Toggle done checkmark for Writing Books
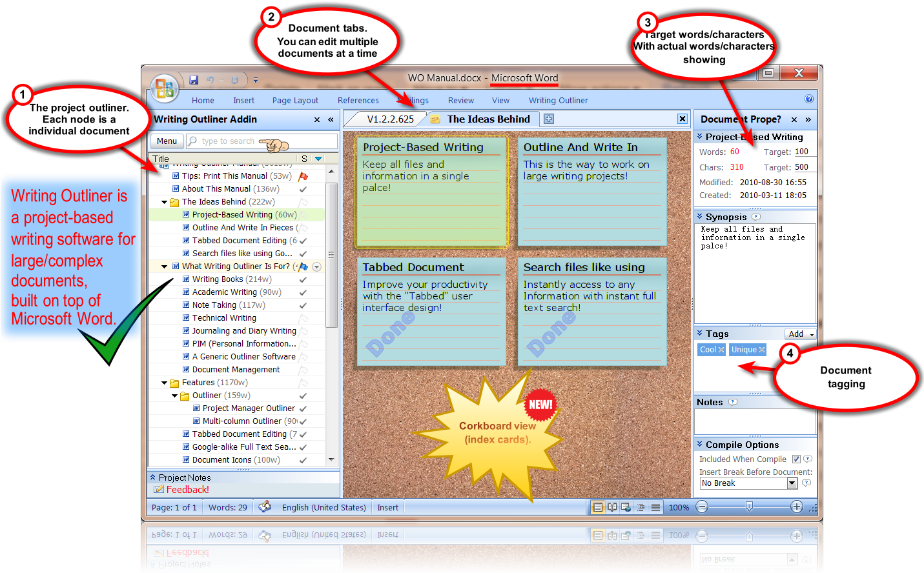 click(x=303, y=279)
